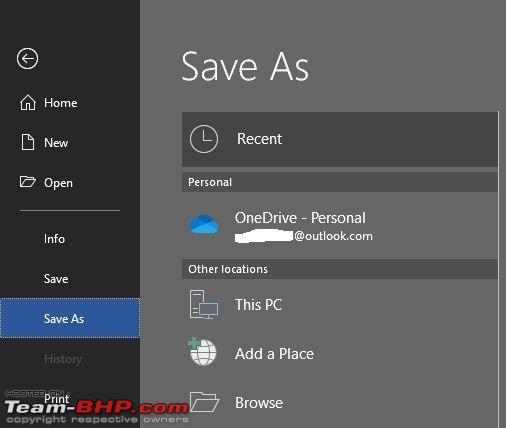Click the Save As page title

(245, 67)
